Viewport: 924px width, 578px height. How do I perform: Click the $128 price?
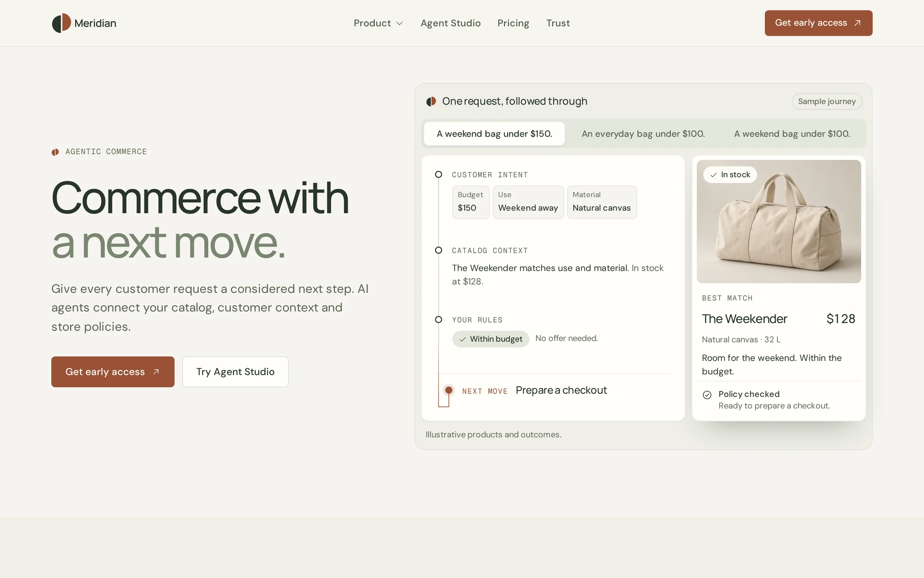click(x=840, y=319)
